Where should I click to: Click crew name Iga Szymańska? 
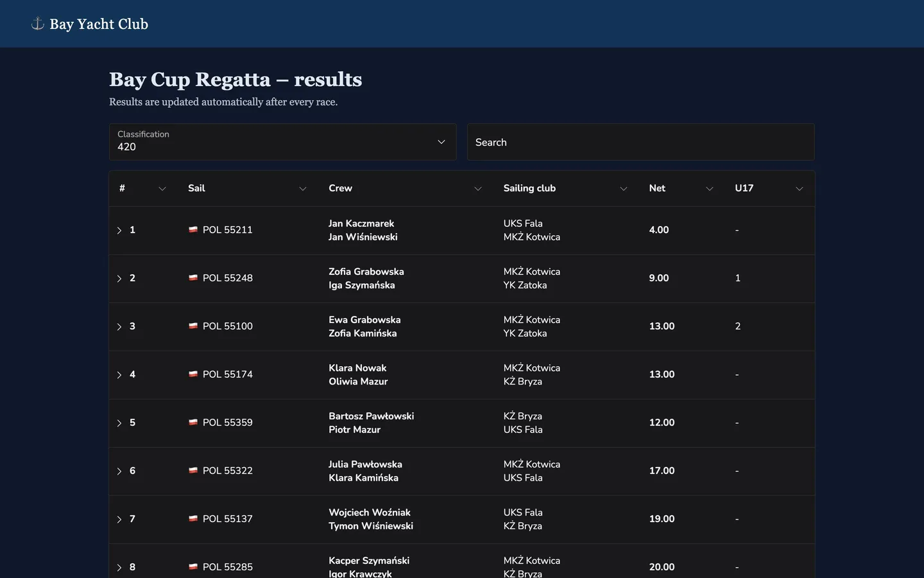(362, 285)
